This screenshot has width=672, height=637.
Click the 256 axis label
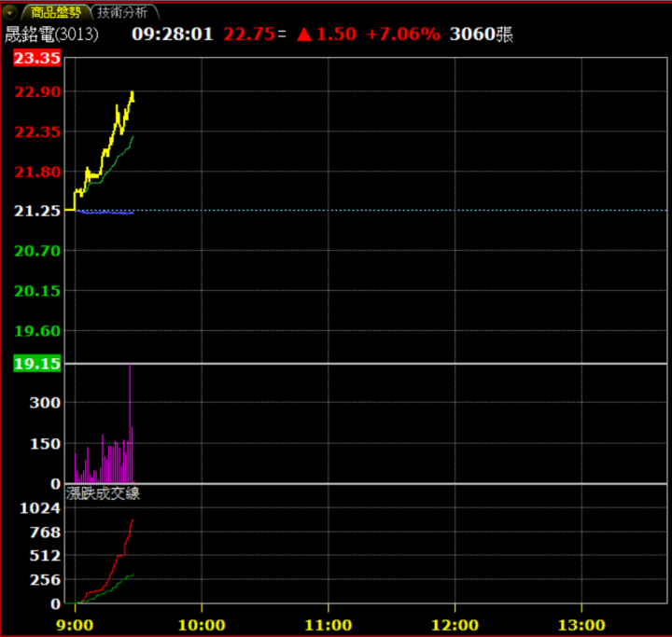click(45, 579)
